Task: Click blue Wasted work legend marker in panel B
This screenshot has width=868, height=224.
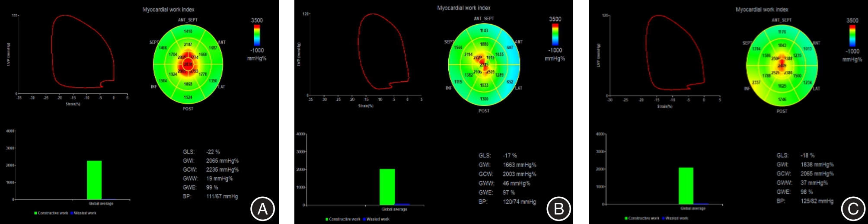Action: tap(364, 219)
